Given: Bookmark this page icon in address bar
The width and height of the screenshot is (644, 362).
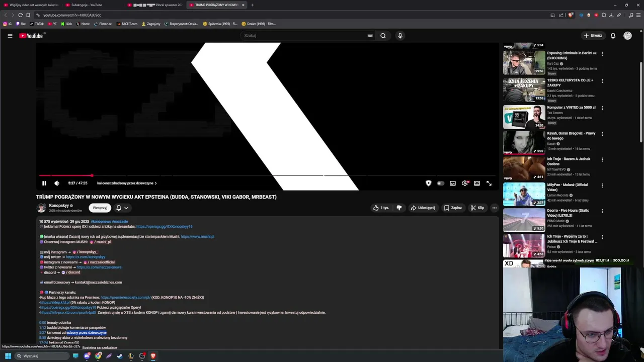Looking at the screenshot, I should 28,15.
